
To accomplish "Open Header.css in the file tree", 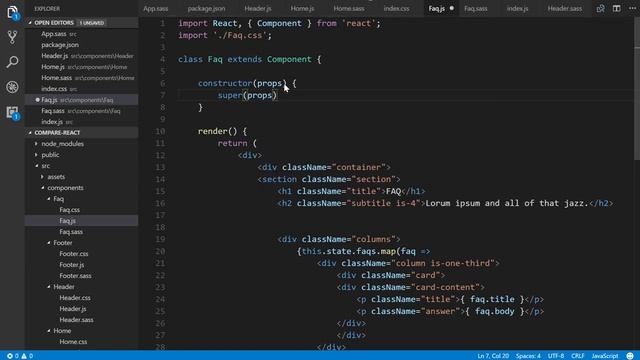I will click(75, 298).
